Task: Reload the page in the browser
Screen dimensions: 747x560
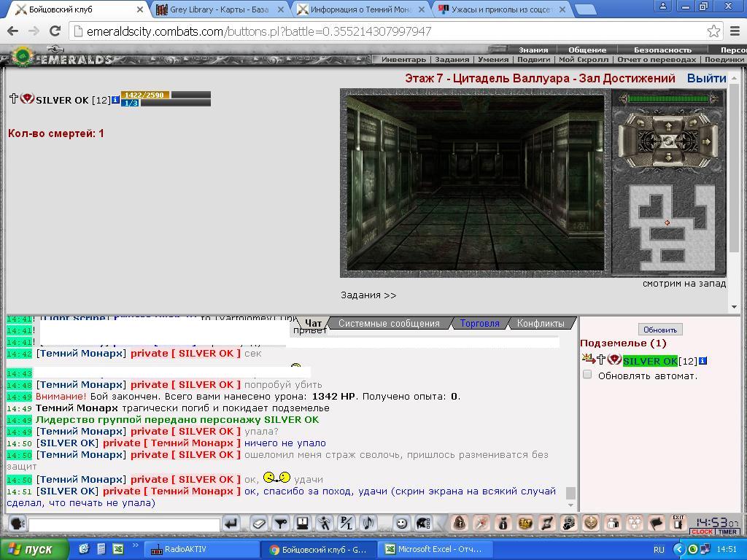Action: (x=55, y=31)
